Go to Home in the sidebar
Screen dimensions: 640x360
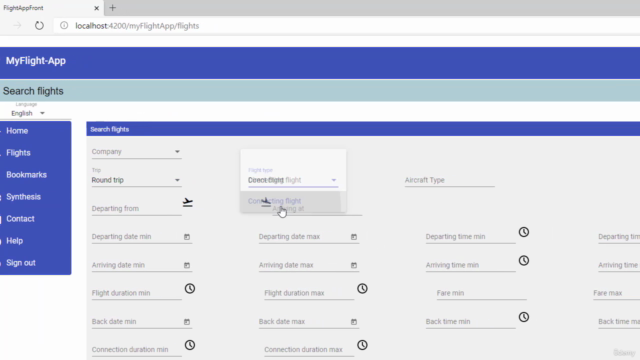click(17, 131)
